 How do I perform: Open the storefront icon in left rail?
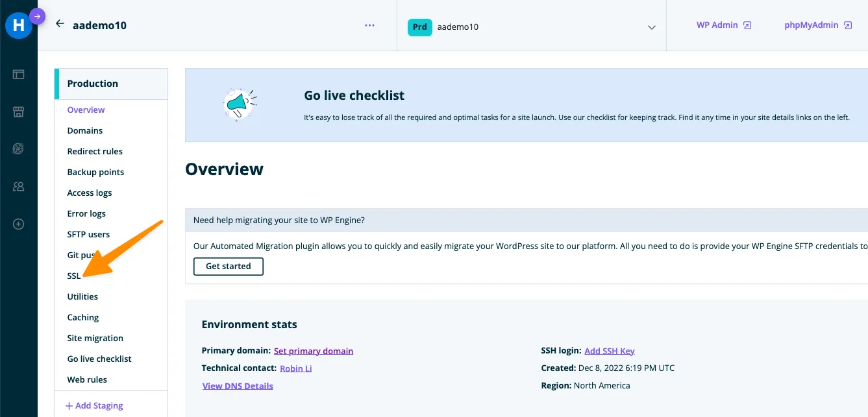18,112
